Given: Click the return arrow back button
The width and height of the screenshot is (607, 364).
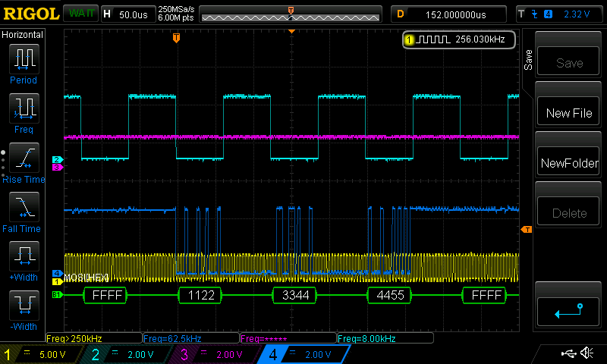Looking at the screenshot, I should point(568,312).
